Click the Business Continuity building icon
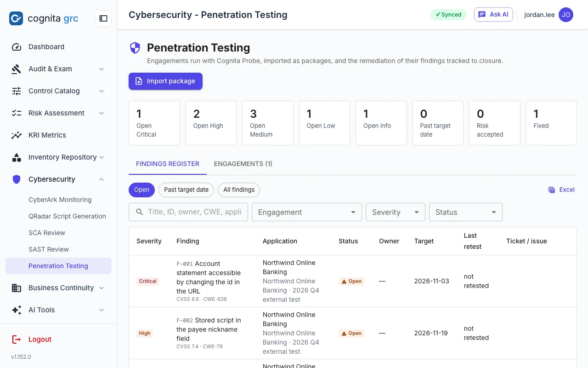Screen dimensions: 588x368 click(17, 288)
